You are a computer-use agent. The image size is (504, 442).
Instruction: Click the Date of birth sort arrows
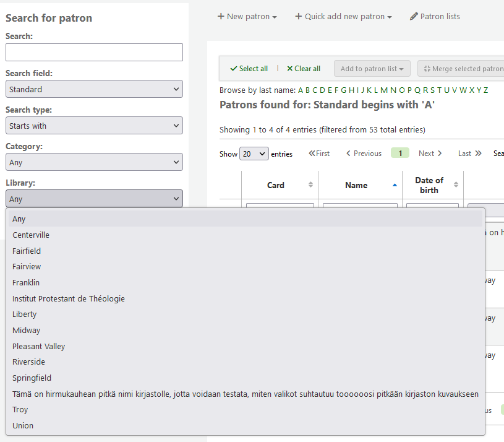point(456,185)
